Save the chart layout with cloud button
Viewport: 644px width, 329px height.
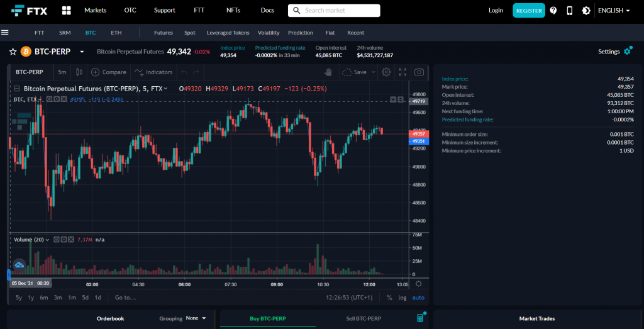click(x=354, y=72)
